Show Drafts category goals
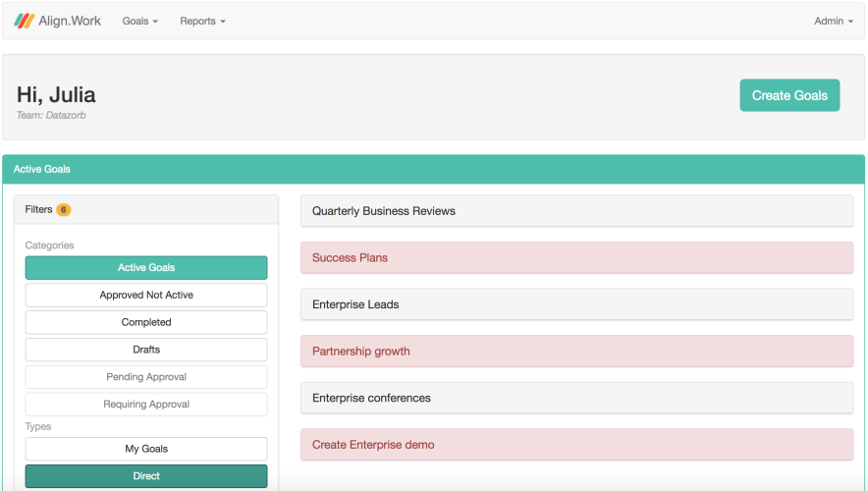 146,350
